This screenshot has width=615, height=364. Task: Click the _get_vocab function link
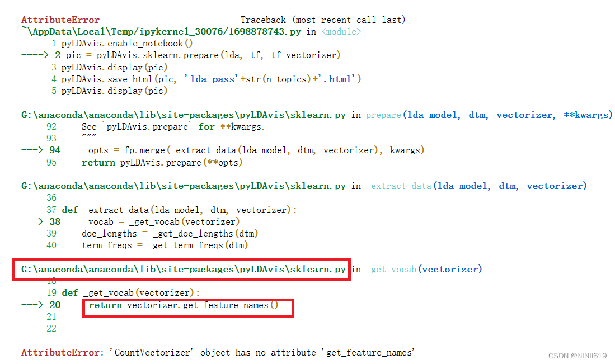tap(390, 269)
